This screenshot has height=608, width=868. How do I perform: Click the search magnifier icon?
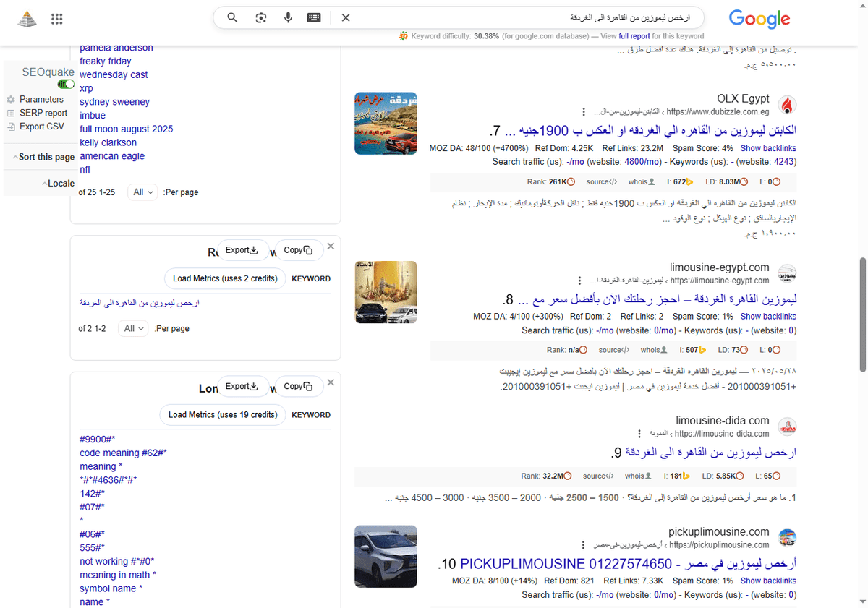point(231,17)
